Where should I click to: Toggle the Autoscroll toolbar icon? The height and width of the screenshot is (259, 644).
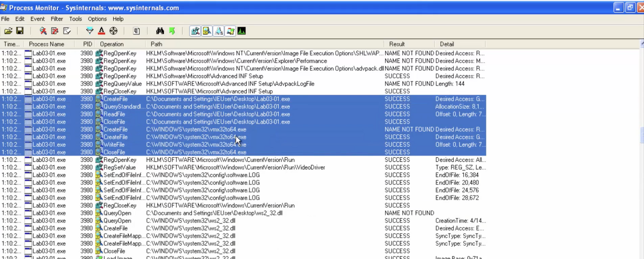(55, 31)
